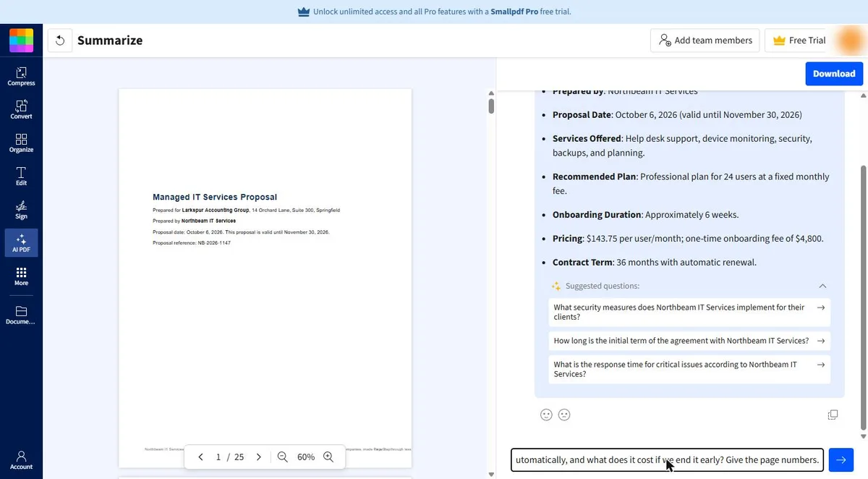Select the AI PDF tool
868x479 pixels.
tap(21, 242)
